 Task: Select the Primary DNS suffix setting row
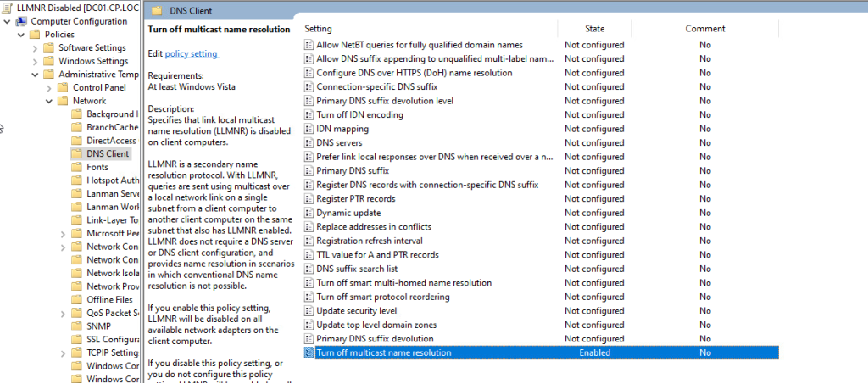click(x=353, y=171)
